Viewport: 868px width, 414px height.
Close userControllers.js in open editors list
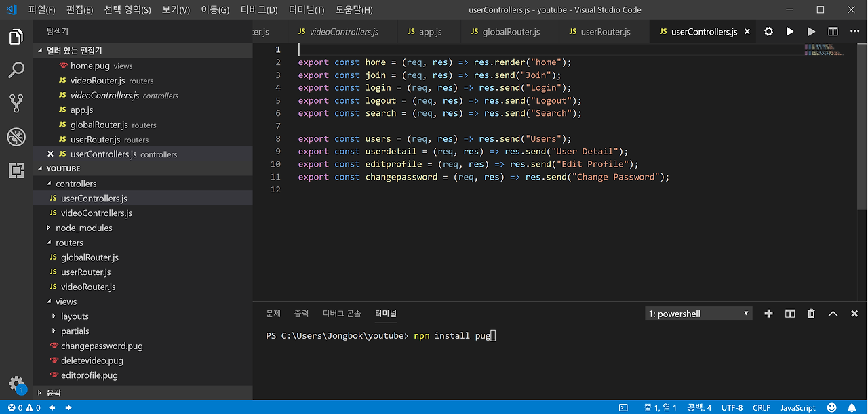51,154
